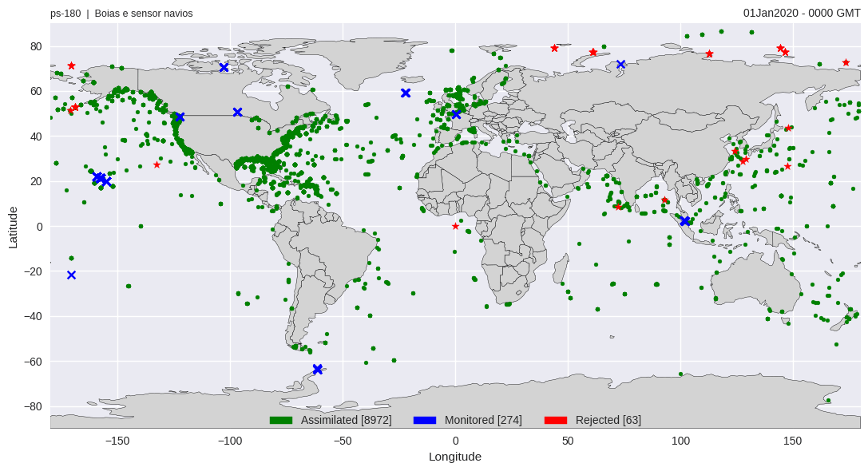868x471 pixels.
Task: Click the red Rejected legend swatch
Action: coord(556,420)
